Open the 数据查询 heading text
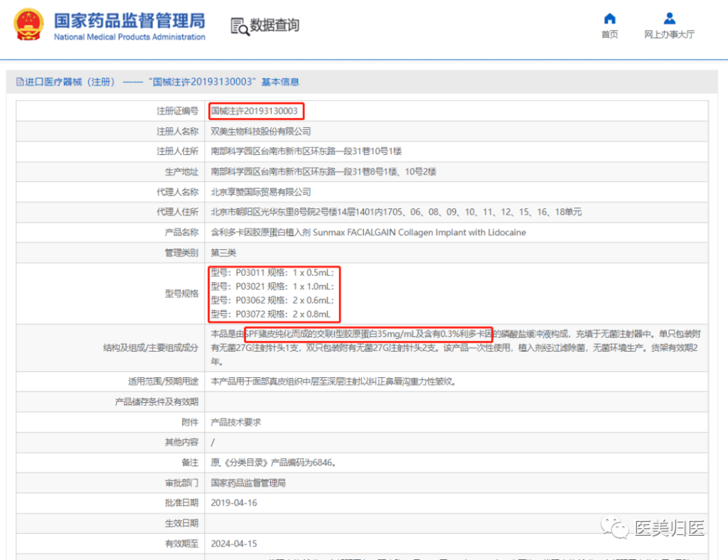The image size is (728, 560). coord(275,25)
